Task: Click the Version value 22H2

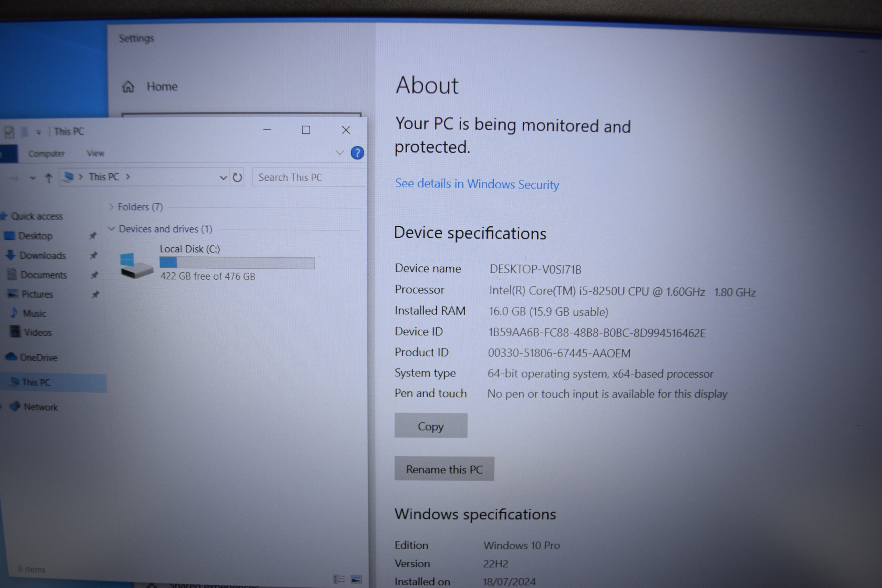Action: tap(495, 564)
